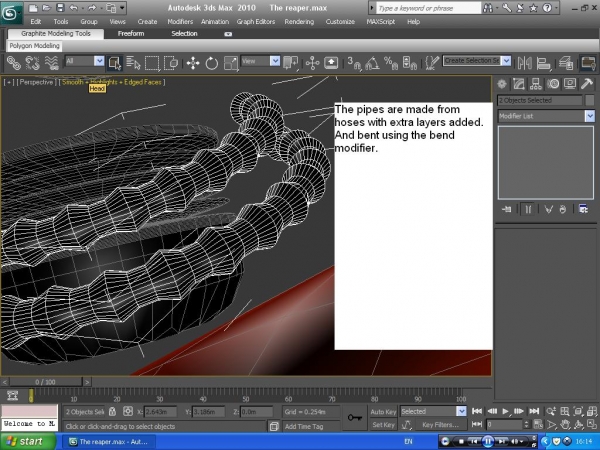The image size is (600, 450).
Task: Open the Rendering menu
Action: coord(299,22)
